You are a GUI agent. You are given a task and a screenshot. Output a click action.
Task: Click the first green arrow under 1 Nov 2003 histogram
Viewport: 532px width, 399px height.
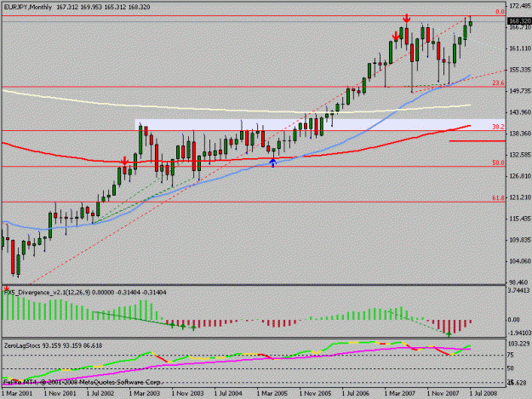point(172,325)
